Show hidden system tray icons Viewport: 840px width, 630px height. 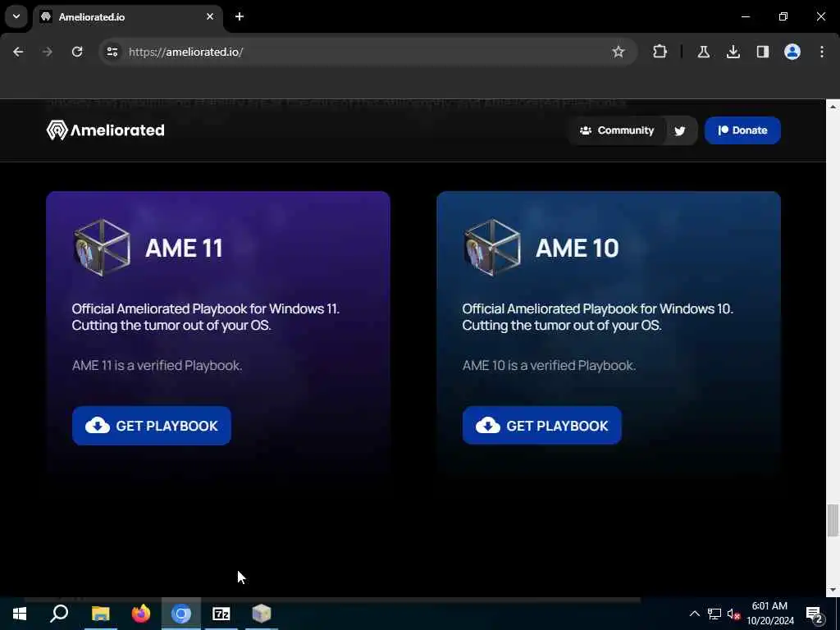tap(694, 614)
